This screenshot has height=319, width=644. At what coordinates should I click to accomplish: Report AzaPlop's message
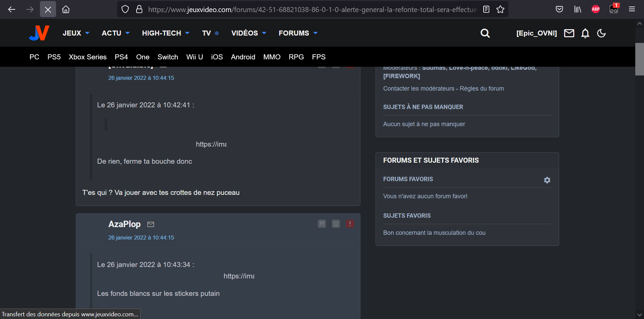(350, 224)
